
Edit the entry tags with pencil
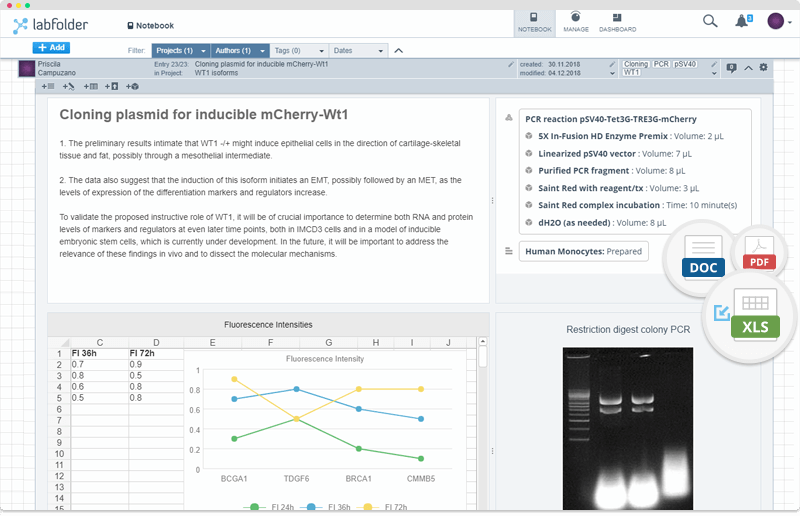click(x=714, y=64)
